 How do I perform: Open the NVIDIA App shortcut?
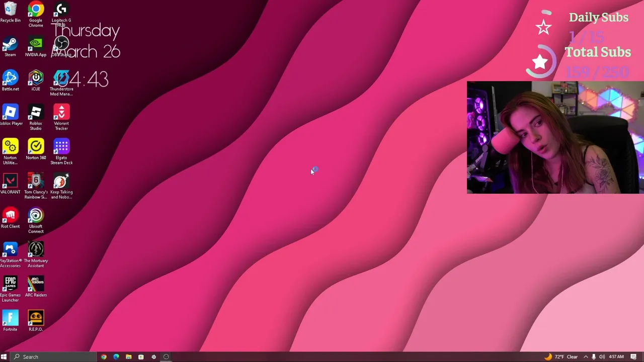[36, 47]
